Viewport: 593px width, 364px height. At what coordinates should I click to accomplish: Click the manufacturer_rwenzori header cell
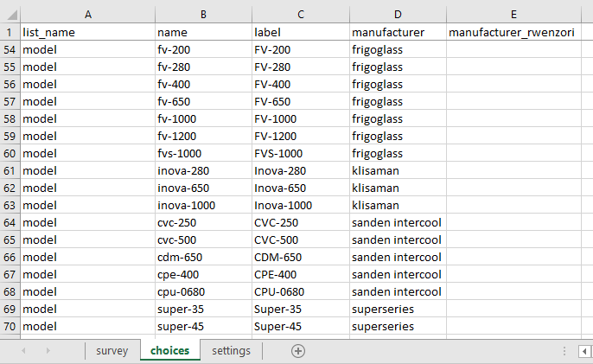click(x=513, y=32)
